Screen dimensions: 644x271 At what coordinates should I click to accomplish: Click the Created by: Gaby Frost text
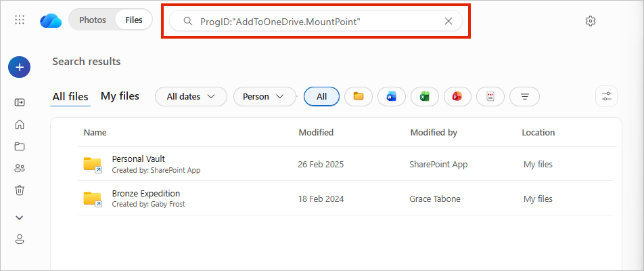148,204
